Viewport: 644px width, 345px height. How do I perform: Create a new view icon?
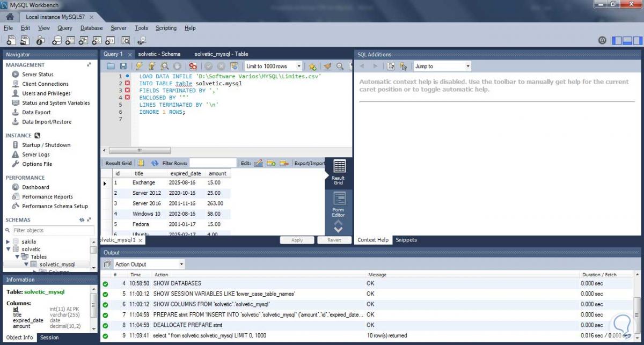click(83, 40)
